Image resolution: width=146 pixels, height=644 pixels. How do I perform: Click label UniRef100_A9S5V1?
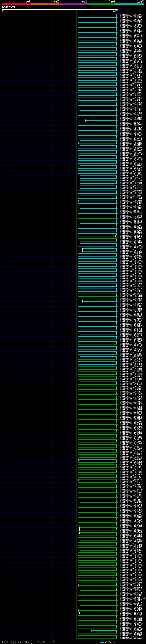point(131,105)
